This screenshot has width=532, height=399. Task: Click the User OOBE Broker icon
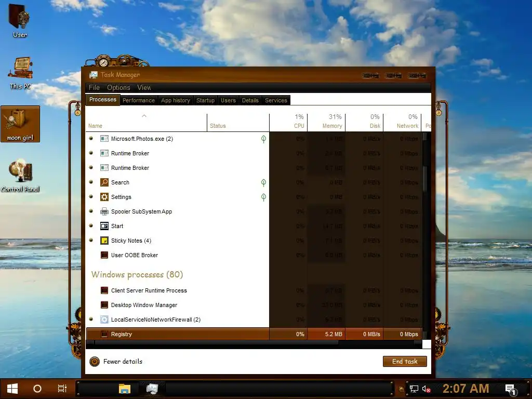point(104,255)
